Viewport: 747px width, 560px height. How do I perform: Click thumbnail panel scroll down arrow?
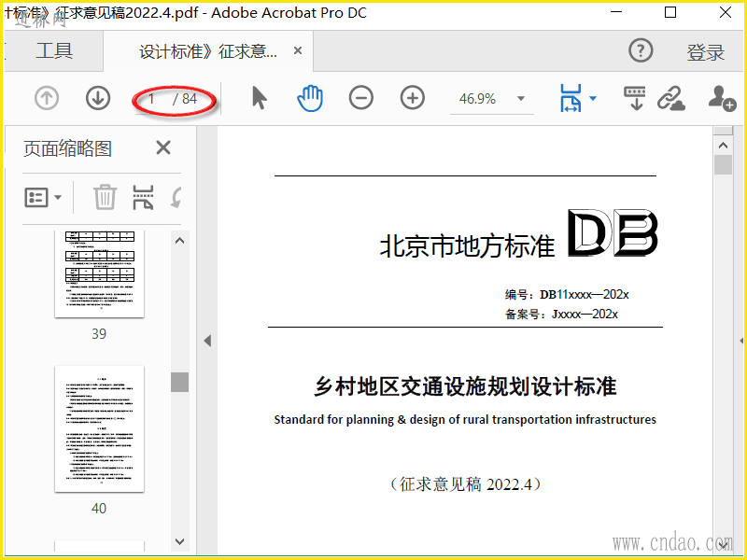pyautogui.click(x=179, y=541)
